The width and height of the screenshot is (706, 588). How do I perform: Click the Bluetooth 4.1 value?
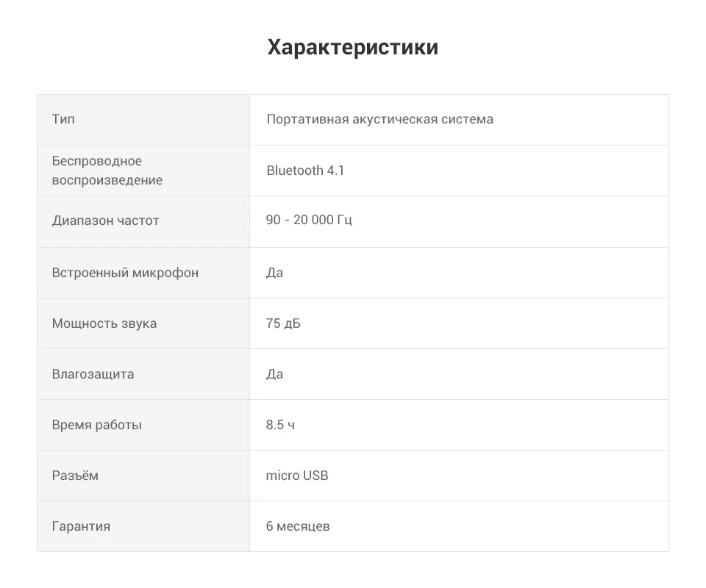(x=305, y=171)
